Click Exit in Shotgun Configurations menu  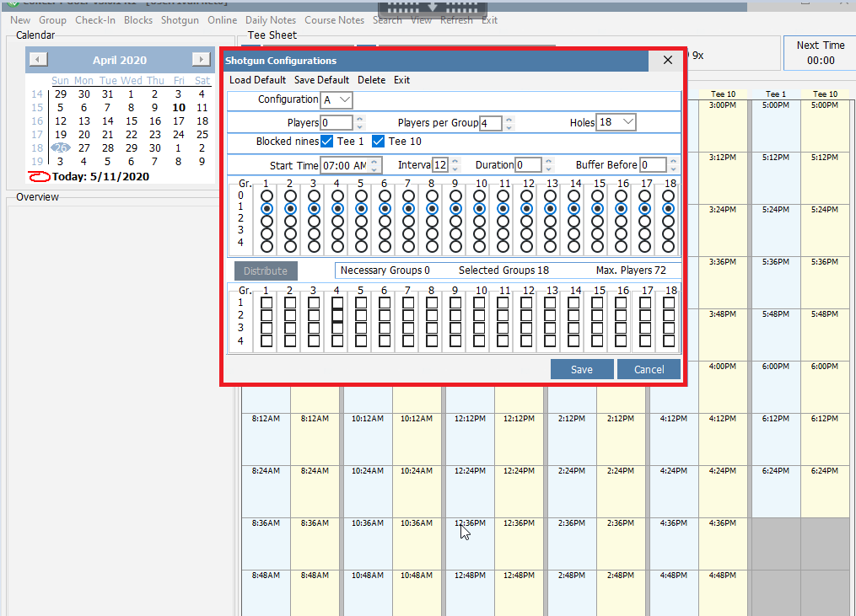[401, 80]
